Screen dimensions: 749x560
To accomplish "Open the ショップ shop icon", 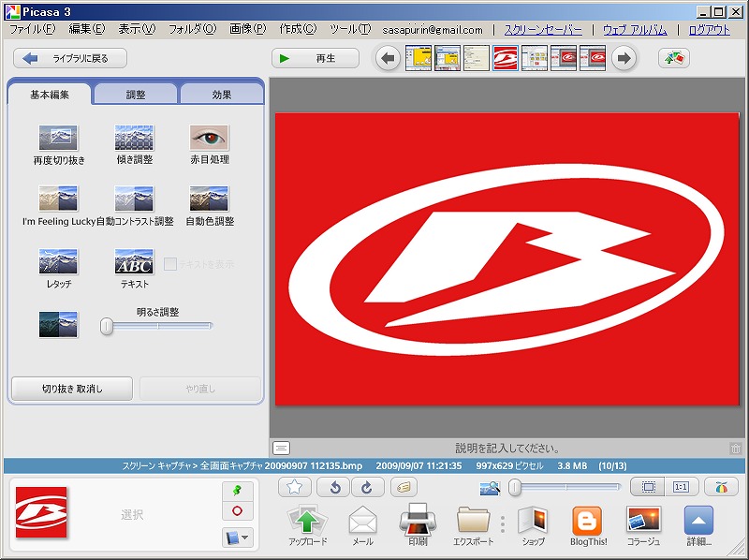I will click(533, 525).
